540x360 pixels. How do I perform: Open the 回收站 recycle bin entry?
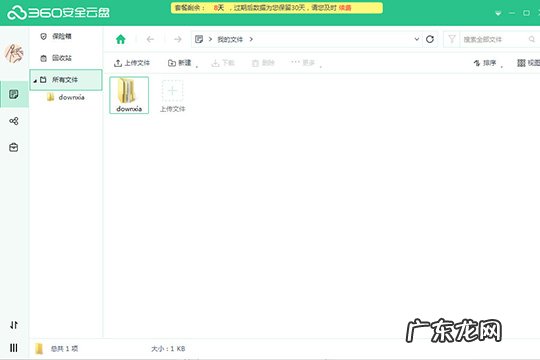56,58
